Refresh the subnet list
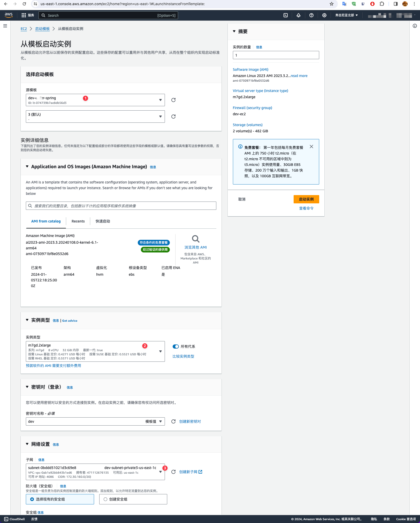This screenshot has height=523, width=420. [x=173, y=472]
